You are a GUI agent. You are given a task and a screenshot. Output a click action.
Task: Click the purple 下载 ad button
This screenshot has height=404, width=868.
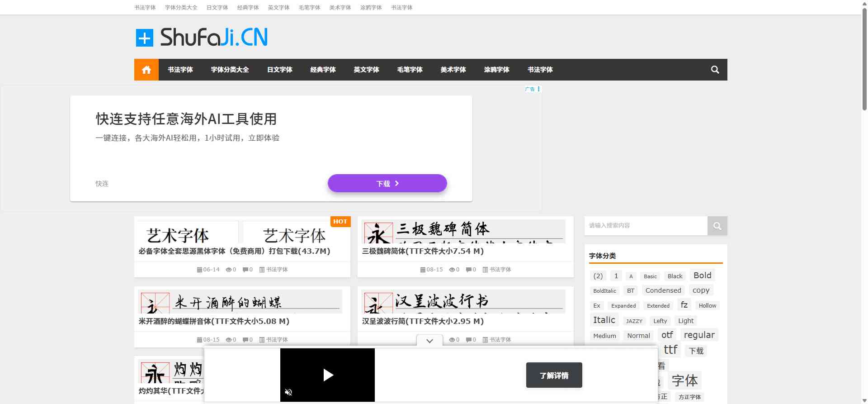[x=387, y=183]
